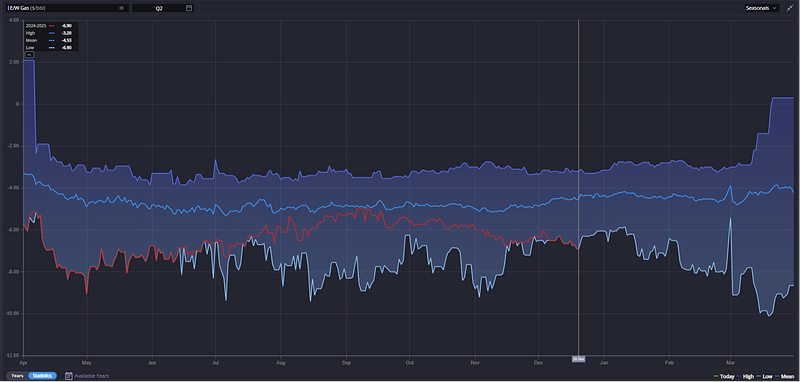The height and width of the screenshot is (382, 800).
Task: Click the -6.90 value next to 2024-2025
Action: [66, 26]
